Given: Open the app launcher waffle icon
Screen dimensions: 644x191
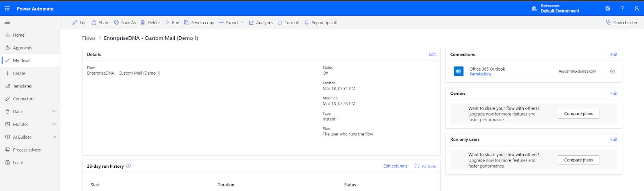Looking at the screenshot, I should (x=7, y=8).
